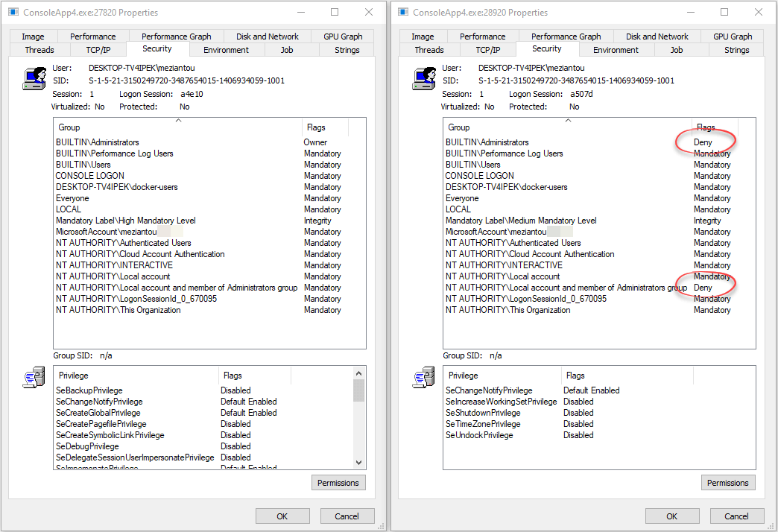This screenshot has width=778, height=532.
Task: Click the title bar icon of ConsoleApp4.exe:28920
Action: pos(403,13)
